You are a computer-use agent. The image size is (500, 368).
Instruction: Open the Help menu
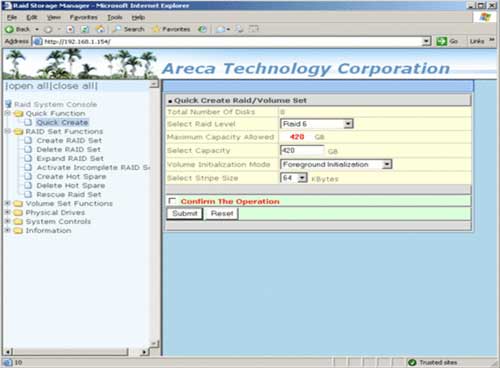138,17
